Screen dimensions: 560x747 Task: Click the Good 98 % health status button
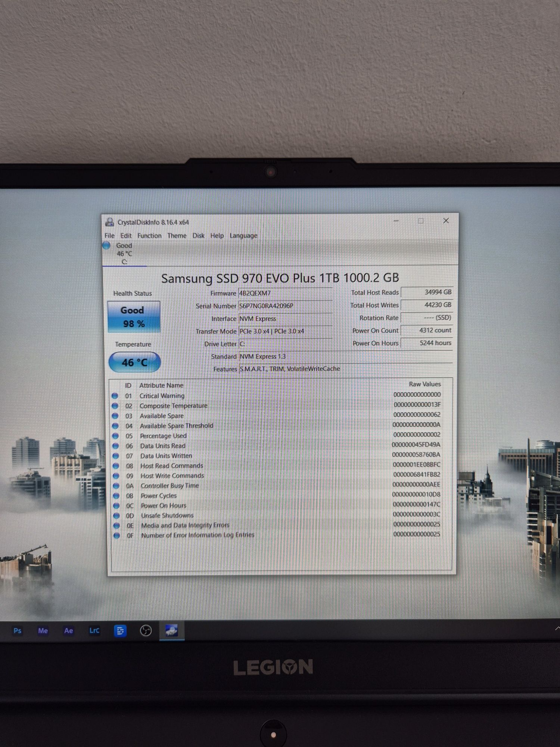134,317
